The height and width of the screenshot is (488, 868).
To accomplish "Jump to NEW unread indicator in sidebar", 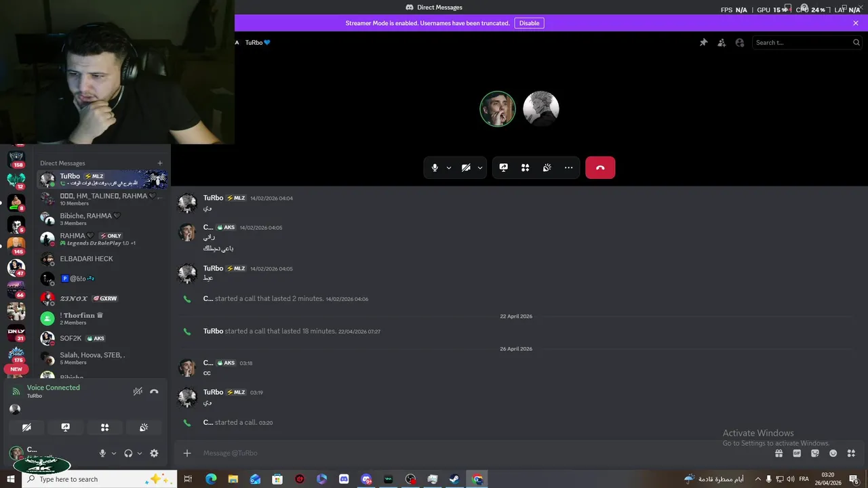I will pos(16,369).
